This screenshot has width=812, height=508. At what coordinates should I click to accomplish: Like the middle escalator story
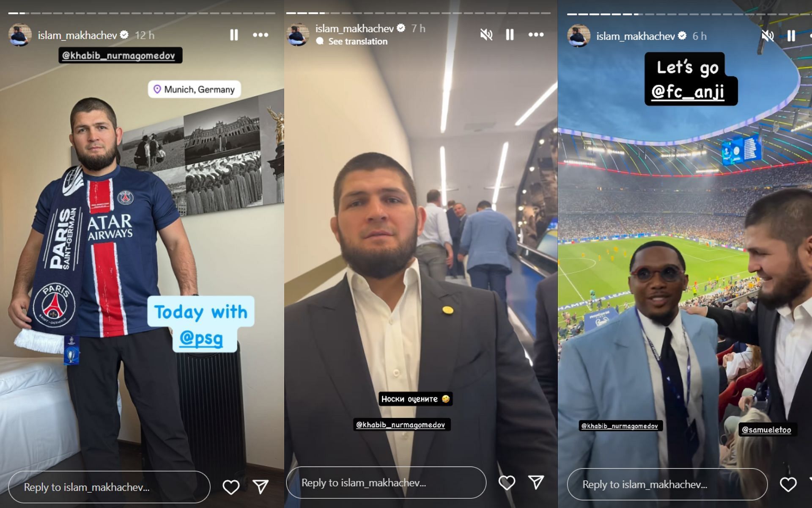coord(507,483)
